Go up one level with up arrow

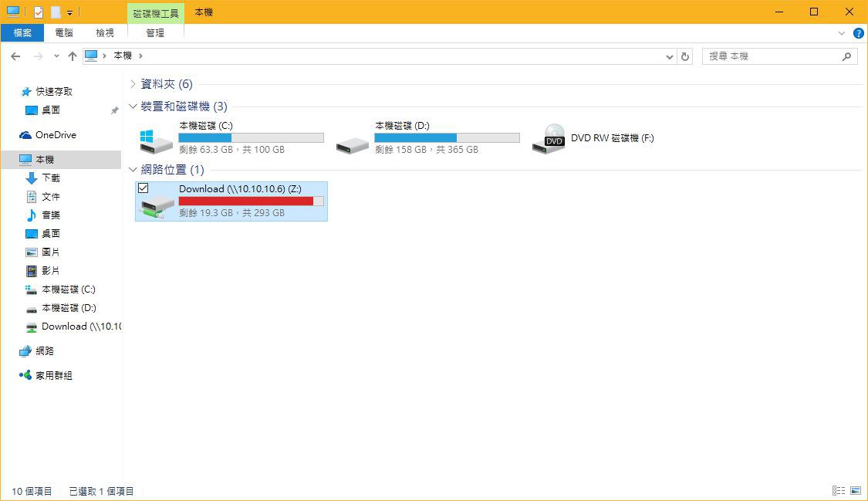coord(73,56)
